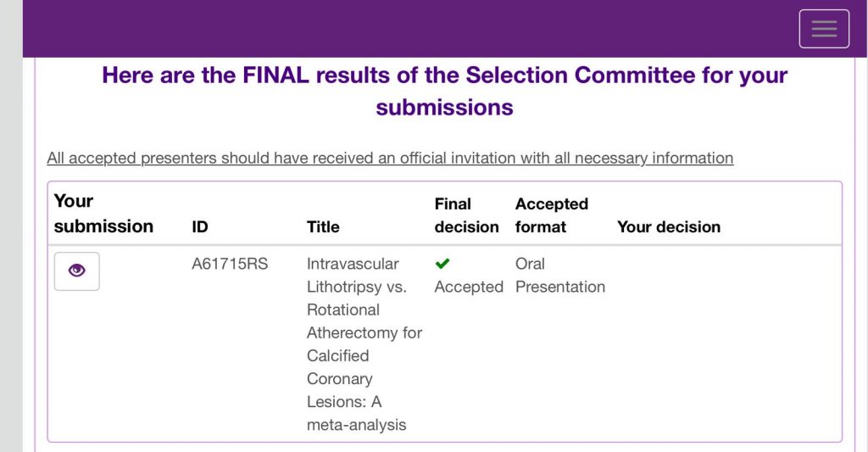The image size is (868, 452).
Task: Click the Final decision column header
Action: [x=467, y=215]
